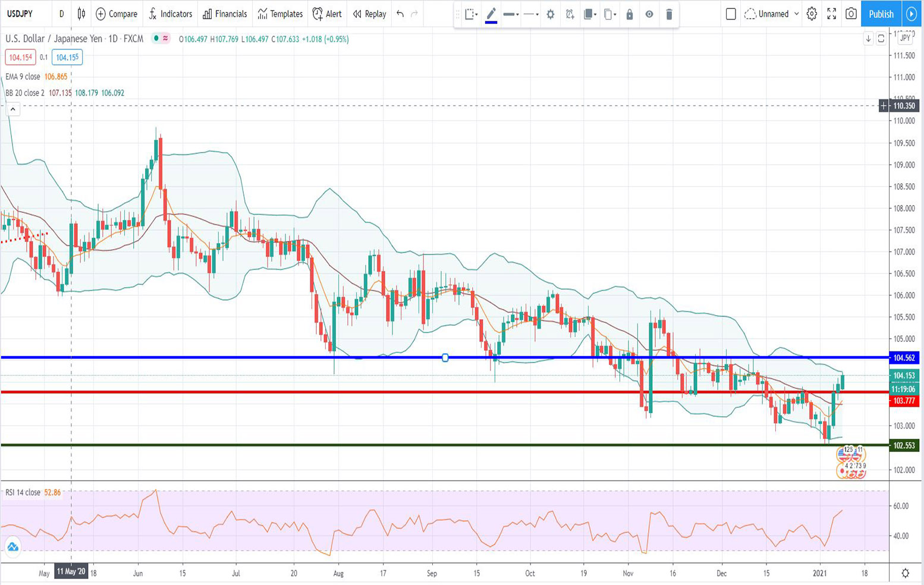Screen dimensions: 924x585
Task: Take a chart snapshot with camera icon
Action: [x=851, y=14]
